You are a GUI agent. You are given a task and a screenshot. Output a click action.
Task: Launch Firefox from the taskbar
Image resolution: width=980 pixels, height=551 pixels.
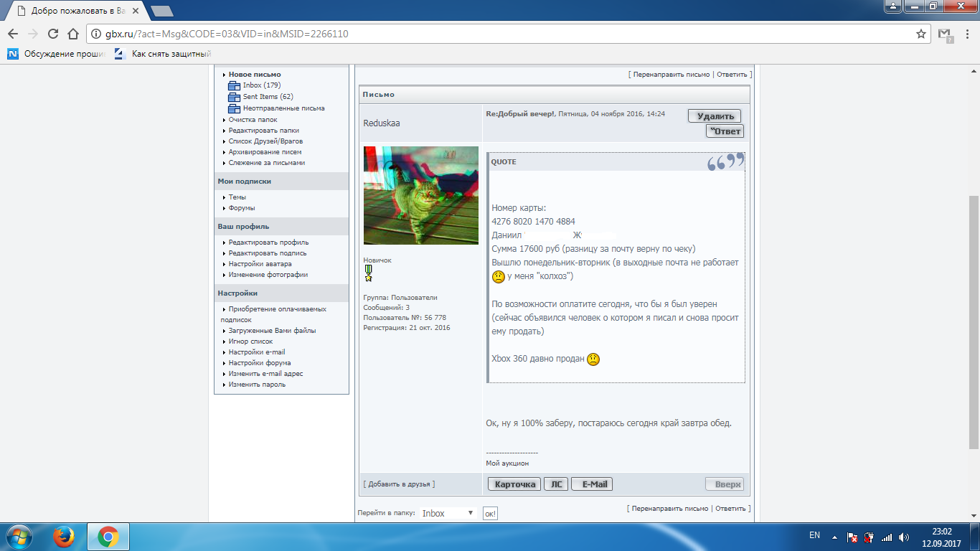click(64, 537)
